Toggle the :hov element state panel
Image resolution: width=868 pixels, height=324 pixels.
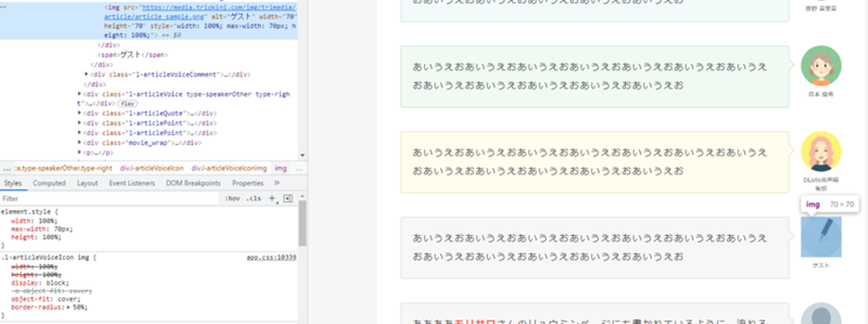(x=232, y=198)
